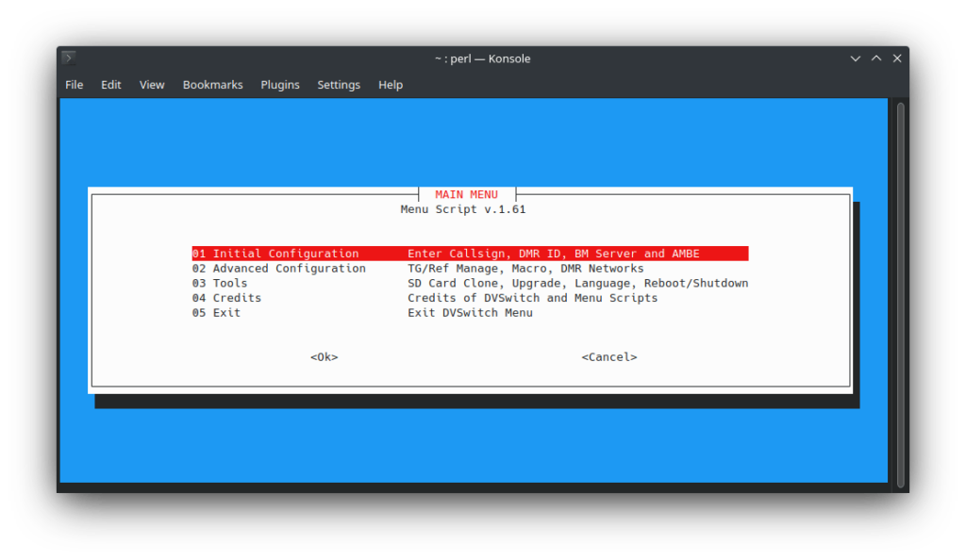Open the Plugins menu

[x=279, y=85]
